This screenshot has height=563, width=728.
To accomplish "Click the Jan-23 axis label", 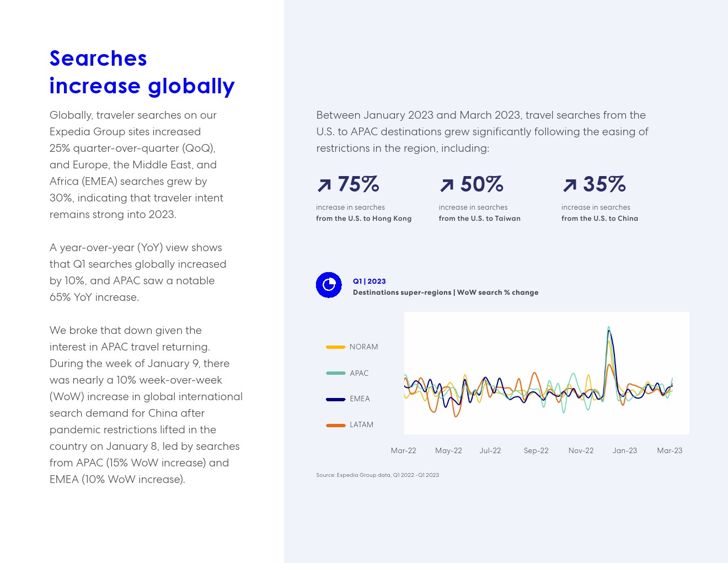I will (624, 451).
